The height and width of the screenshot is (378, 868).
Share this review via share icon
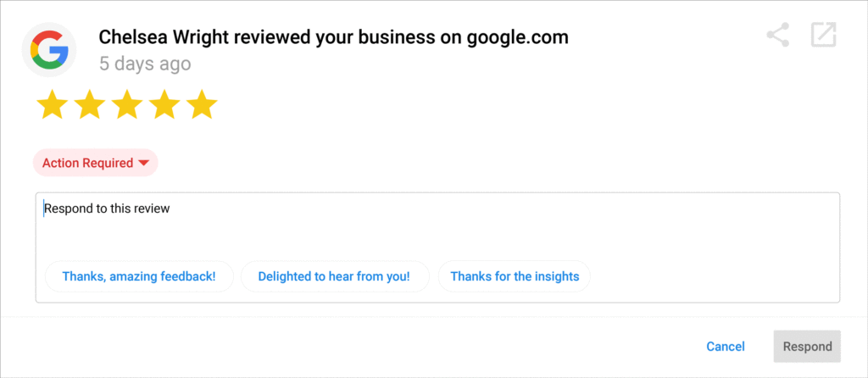777,36
